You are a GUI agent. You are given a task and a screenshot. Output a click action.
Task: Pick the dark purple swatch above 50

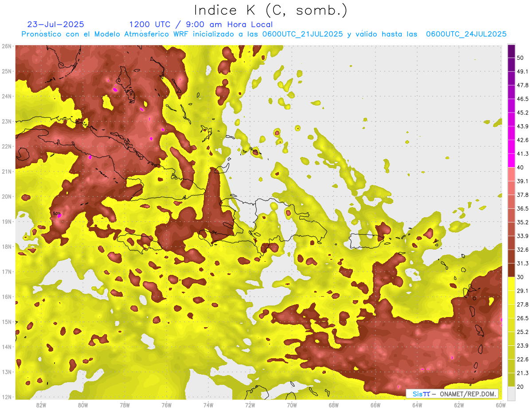(511, 51)
